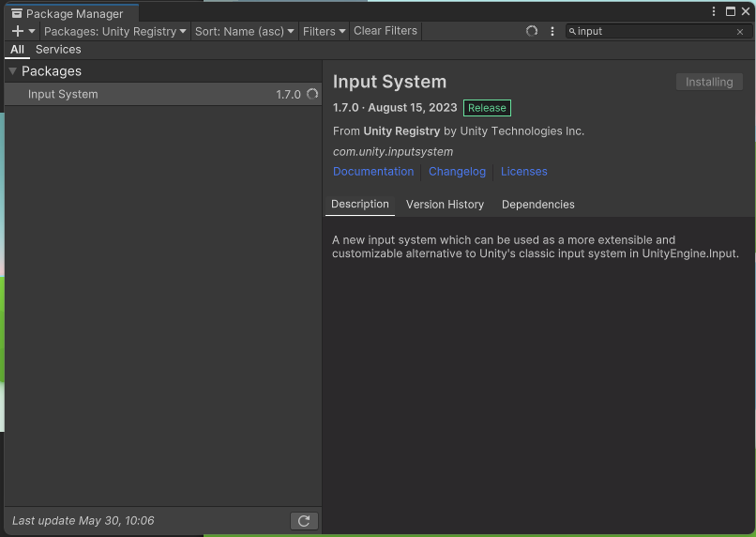Click refresh package list icon button
Image resolution: width=756 pixels, height=537 pixels.
tap(304, 521)
